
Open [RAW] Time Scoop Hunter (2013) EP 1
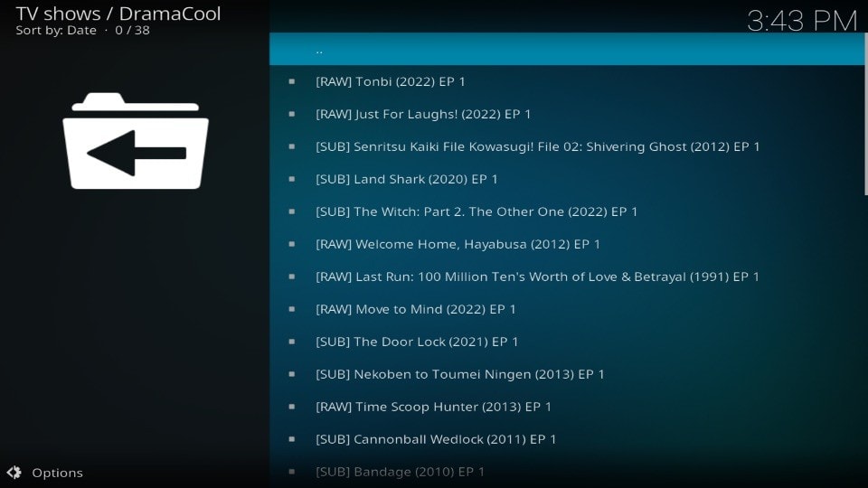tap(566, 407)
